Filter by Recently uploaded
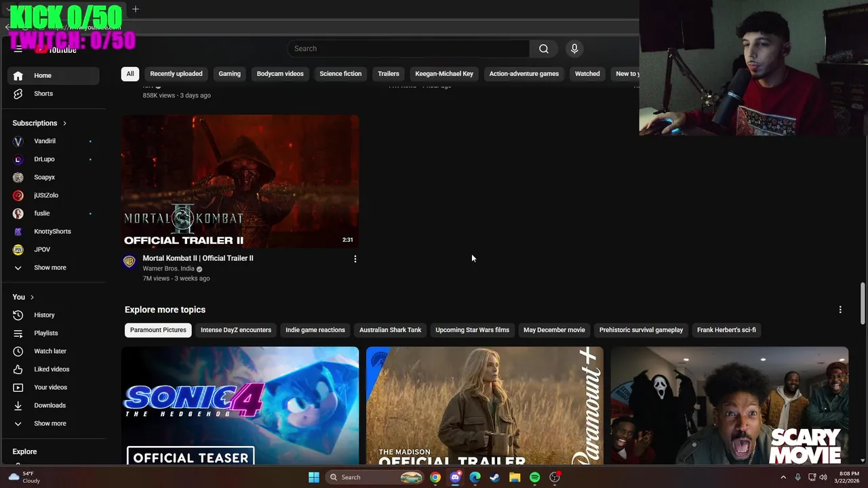The image size is (868, 488). tap(176, 74)
